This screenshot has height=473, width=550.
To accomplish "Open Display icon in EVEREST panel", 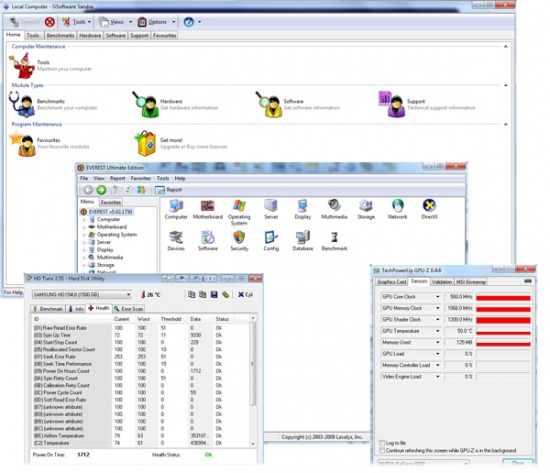I will (x=302, y=206).
